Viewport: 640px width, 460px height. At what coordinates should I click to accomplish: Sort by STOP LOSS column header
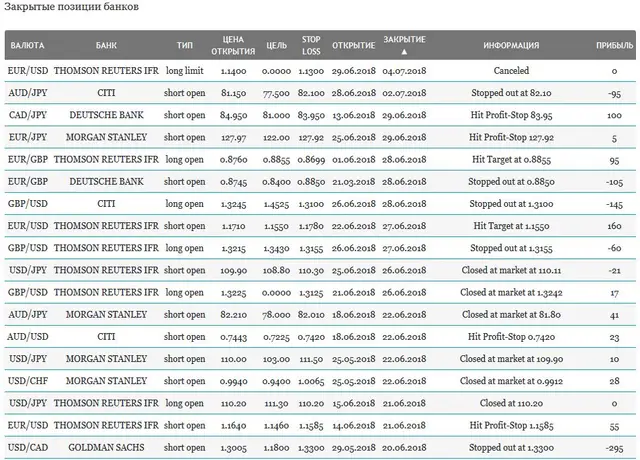click(311, 45)
